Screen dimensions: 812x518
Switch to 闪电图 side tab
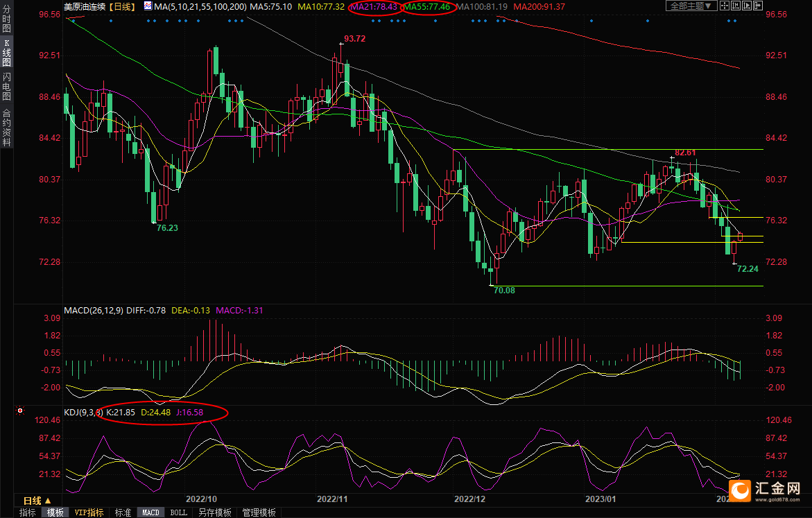click(x=7, y=87)
